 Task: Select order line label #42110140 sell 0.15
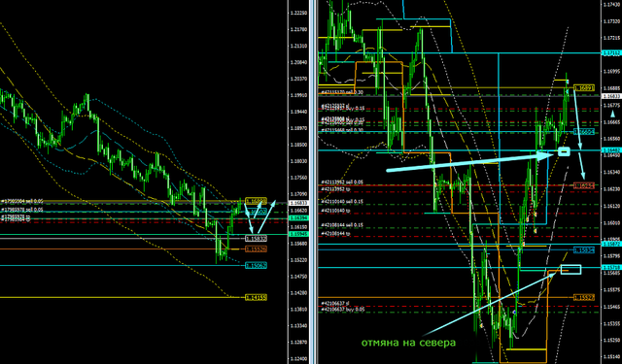click(x=342, y=201)
